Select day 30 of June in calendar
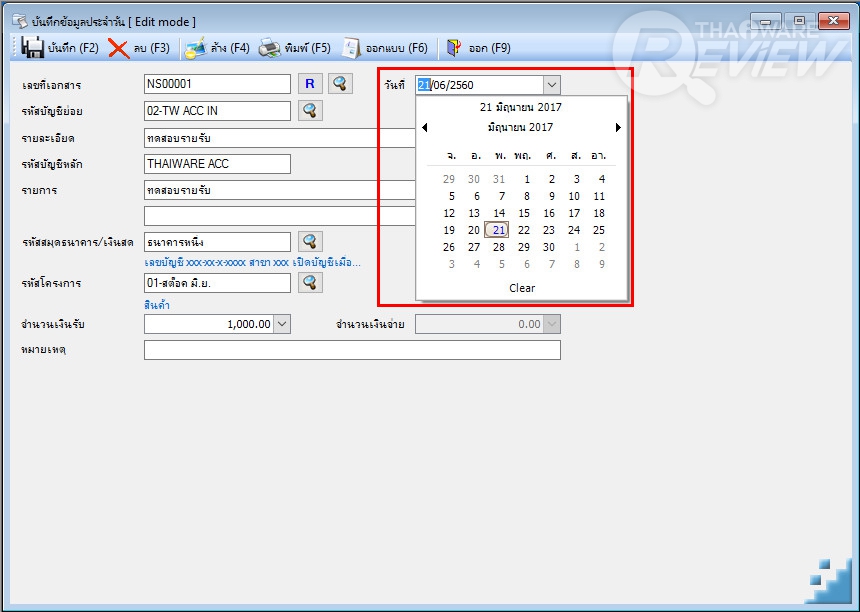860x612 pixels. point(548,247)
